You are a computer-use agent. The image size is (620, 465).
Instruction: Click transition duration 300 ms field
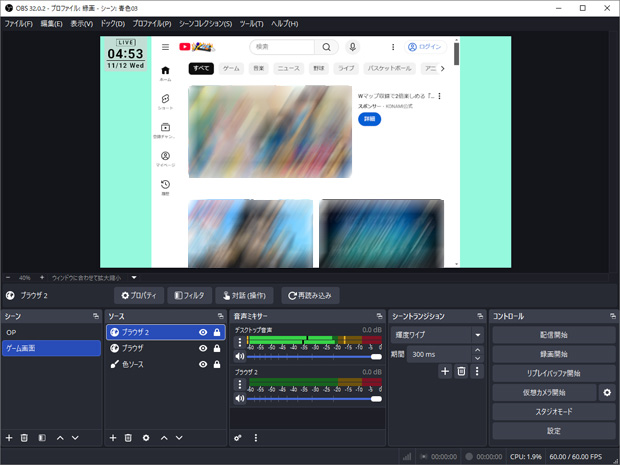point(439,354)
